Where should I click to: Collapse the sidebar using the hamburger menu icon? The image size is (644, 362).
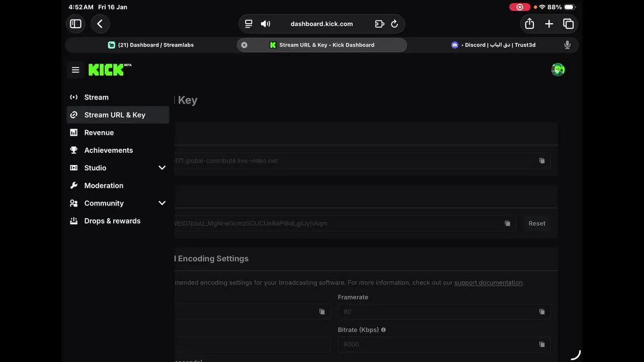[x=75, y=70]
